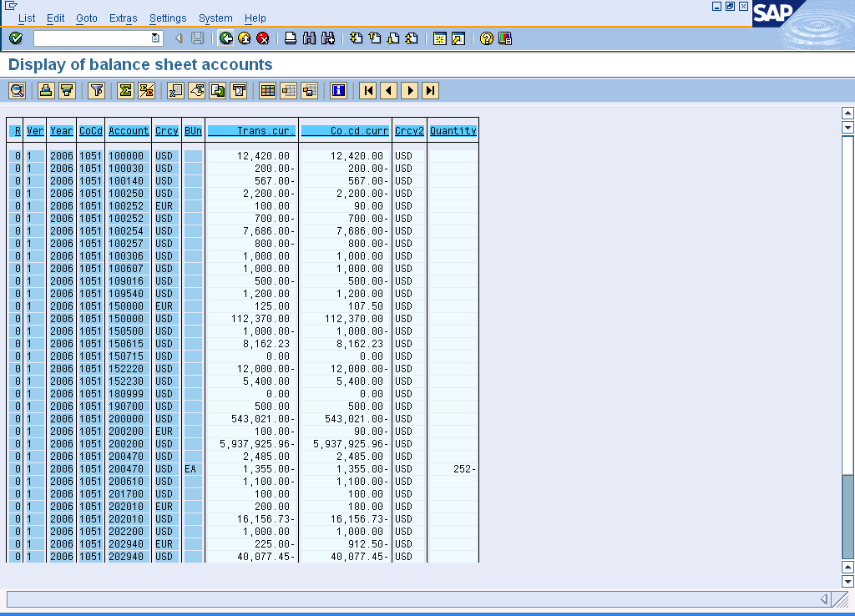Select the Year column header
Image resolution: width=855 pixels, height=616 pixels.
tap(62, 131)
